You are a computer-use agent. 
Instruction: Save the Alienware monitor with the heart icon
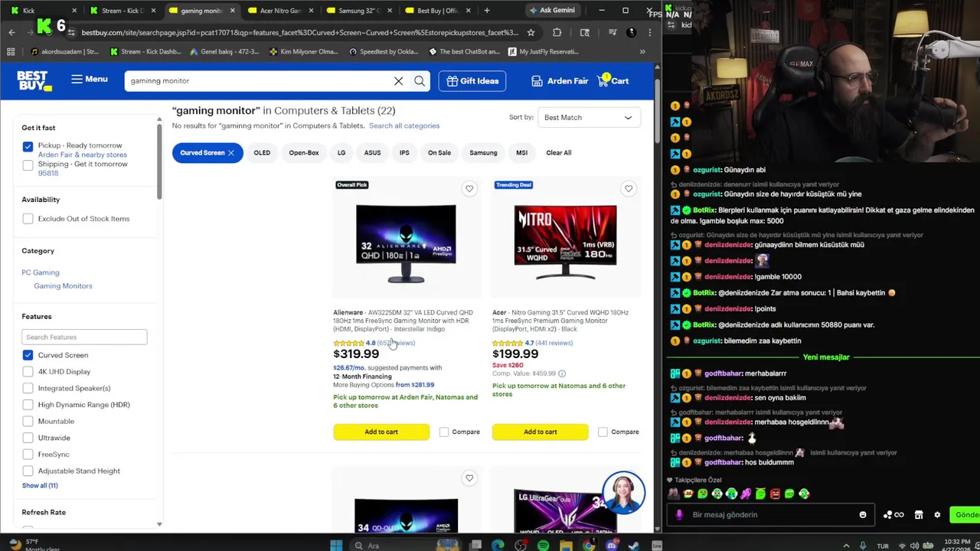(x=469, y=188)
